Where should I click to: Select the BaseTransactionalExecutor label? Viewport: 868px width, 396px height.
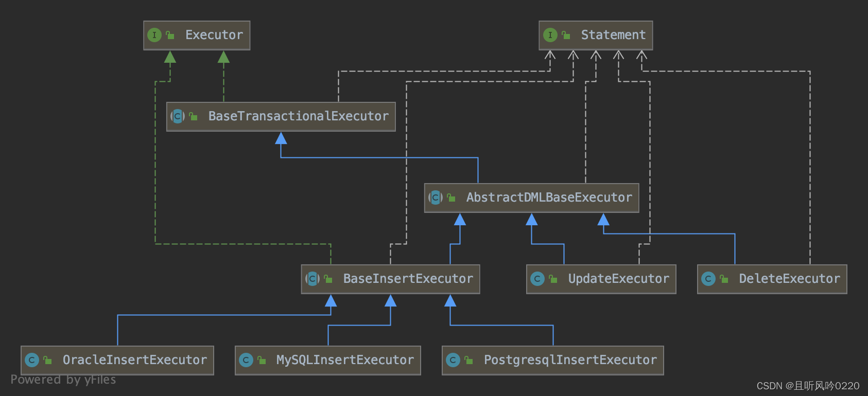point(299,116)
